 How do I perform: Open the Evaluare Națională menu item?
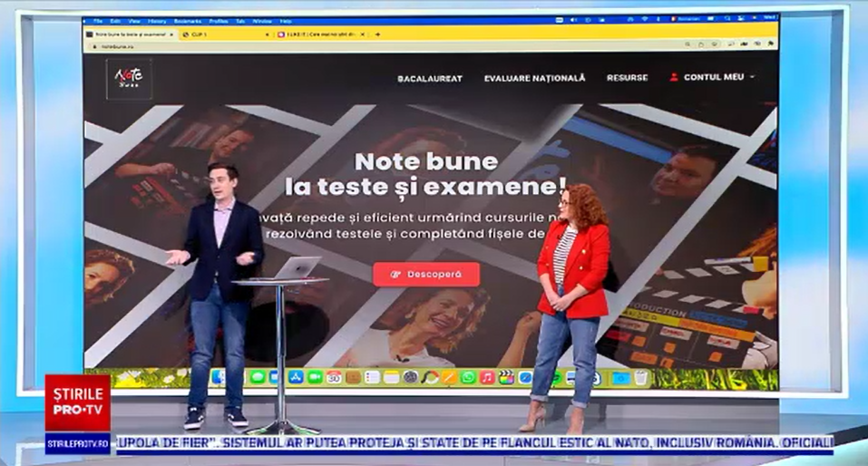pyautogui.click(x=534, y=78)
